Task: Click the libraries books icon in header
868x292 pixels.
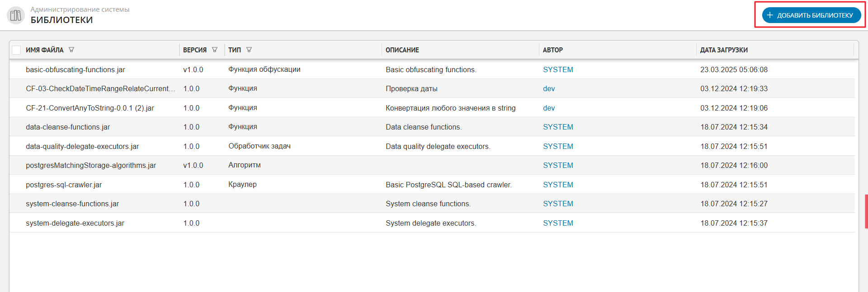Action: point(16,15)
